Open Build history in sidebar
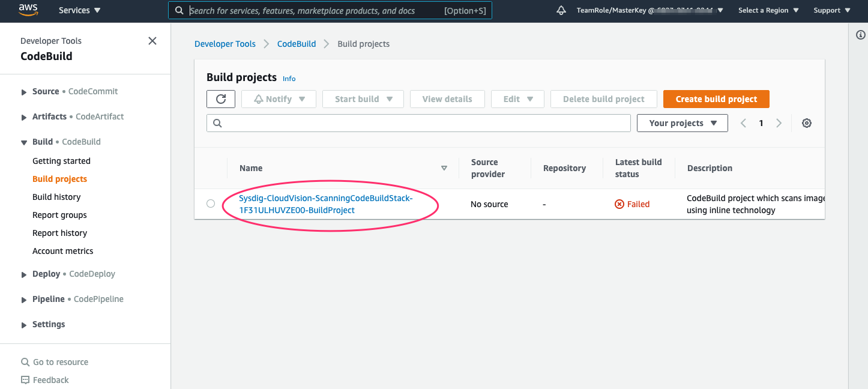 [56, 197]
